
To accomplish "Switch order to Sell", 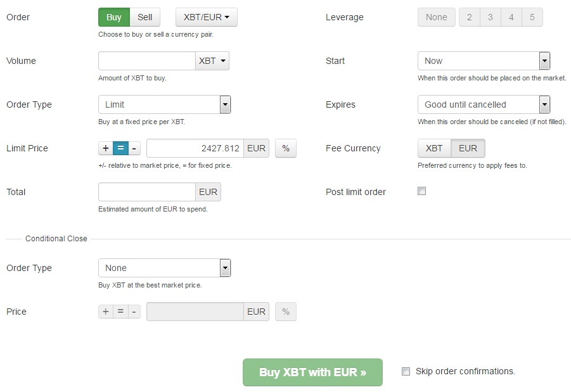I will (x=145, y=17).
